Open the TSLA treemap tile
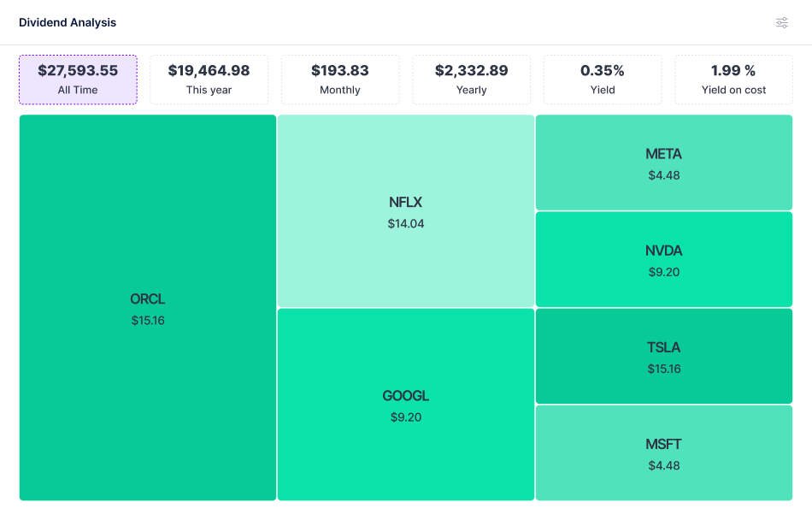The height and width of the screenshot is (520, 812). click(664, 356)
